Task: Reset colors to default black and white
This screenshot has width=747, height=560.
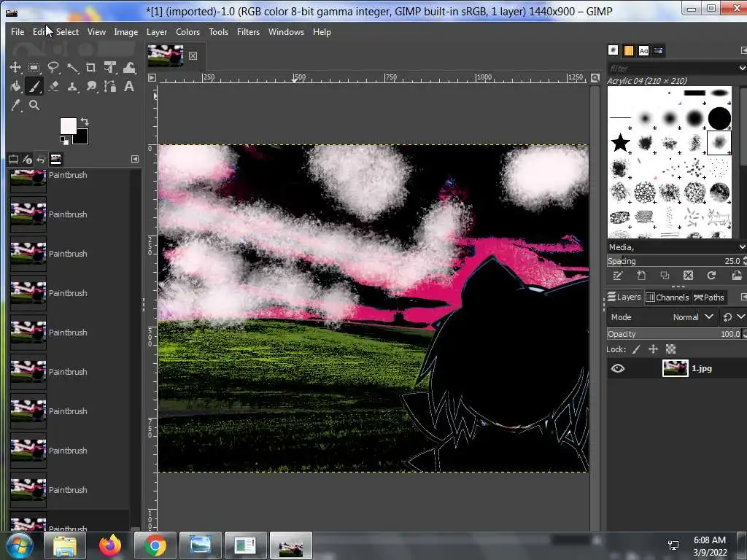Action: point(63,140)
